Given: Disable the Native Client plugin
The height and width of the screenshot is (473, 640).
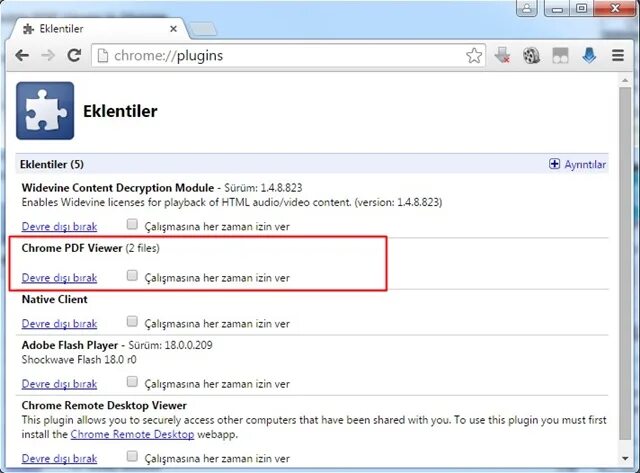Looking at the screenshot, I should pyautogui.click(x=59, y=323).
